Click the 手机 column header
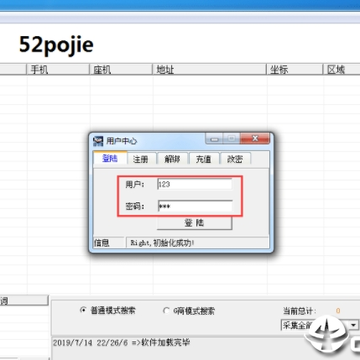The height and width of the screenshot is (360, 360). (x=58, y=70)
